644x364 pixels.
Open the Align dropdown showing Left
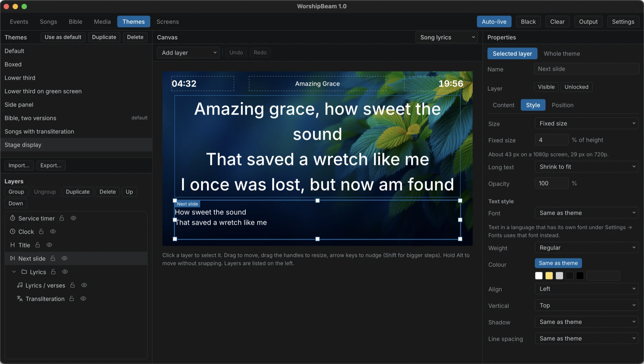pyautogui.click(x=587, y=289)
